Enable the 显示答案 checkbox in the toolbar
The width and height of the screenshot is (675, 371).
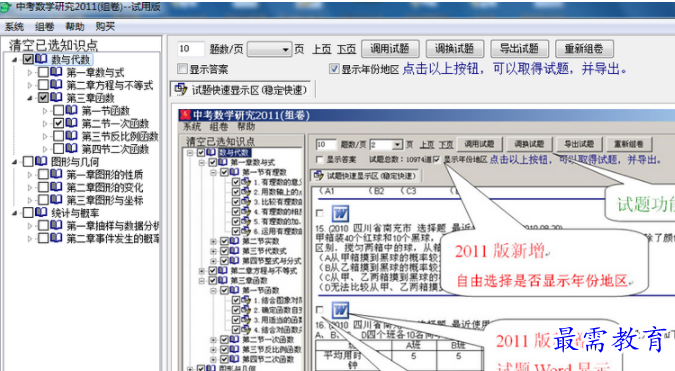tap(183, 69)
